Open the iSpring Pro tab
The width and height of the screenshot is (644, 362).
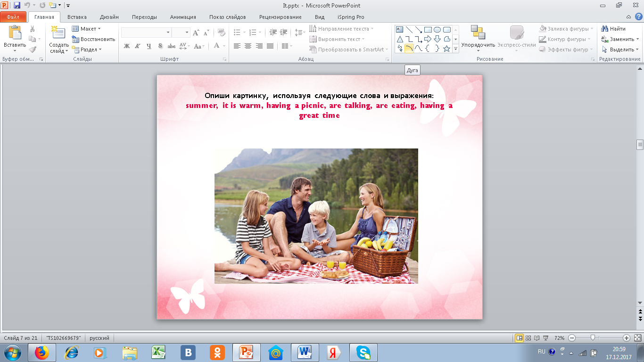[x=351, y=17]
